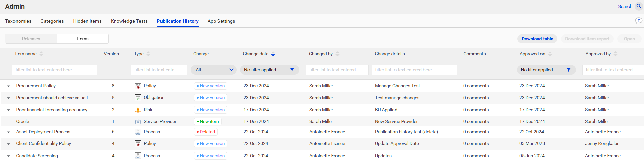Click the Service Provider icon in Oracle row
Image resolution: width=644 pixels, height=162 pixels.
[138, 121]
